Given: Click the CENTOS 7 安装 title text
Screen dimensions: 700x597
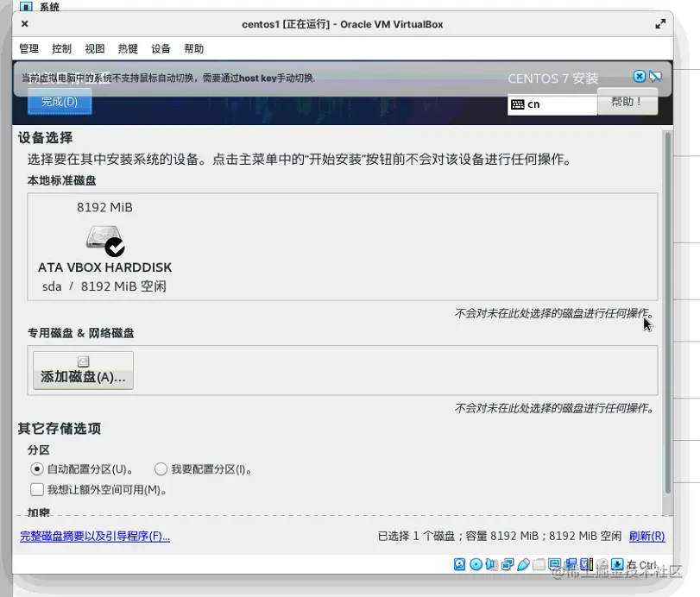Looking at the screenshot, I should pyautogui.click(x=552, y=79).
